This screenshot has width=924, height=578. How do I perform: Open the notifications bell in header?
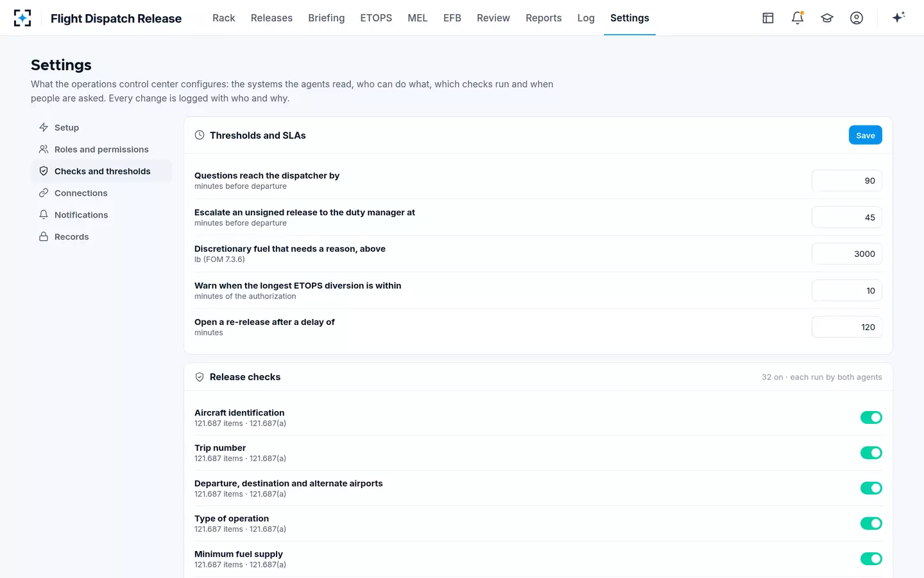pos(798,18)
